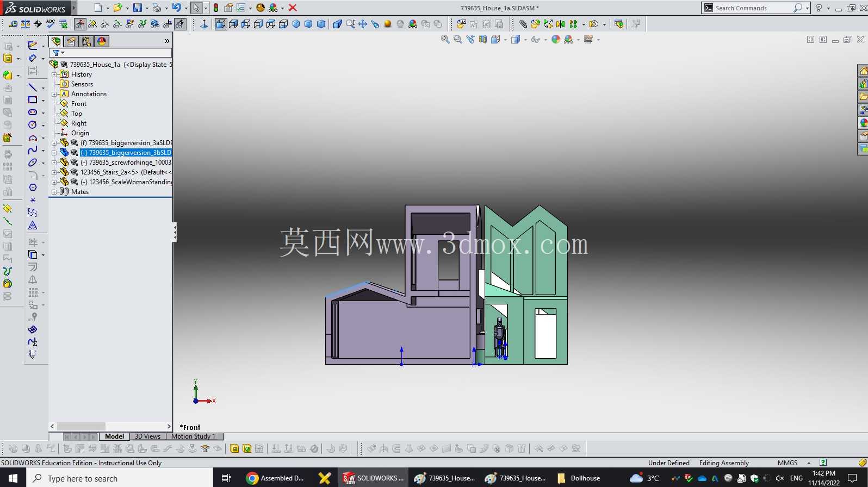The image size is (868, 487).
Task: Toggle the Hide/Show Items glasses icon
Action: coord(535,39)
